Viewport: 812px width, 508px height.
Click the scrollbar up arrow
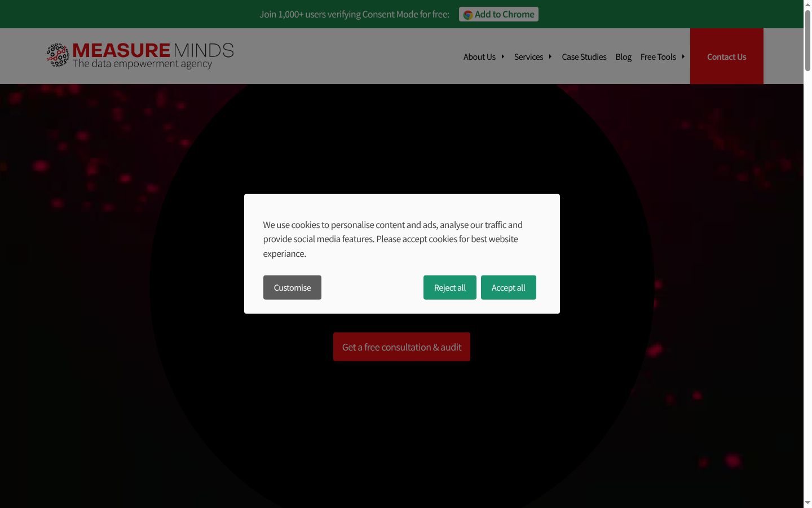point(807,4)
